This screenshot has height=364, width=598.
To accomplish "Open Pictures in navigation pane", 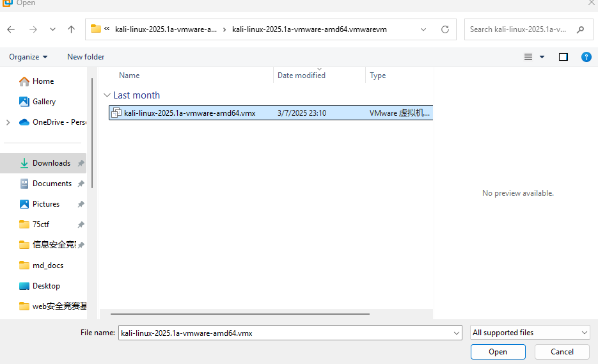I will click(x=46, y=203).
